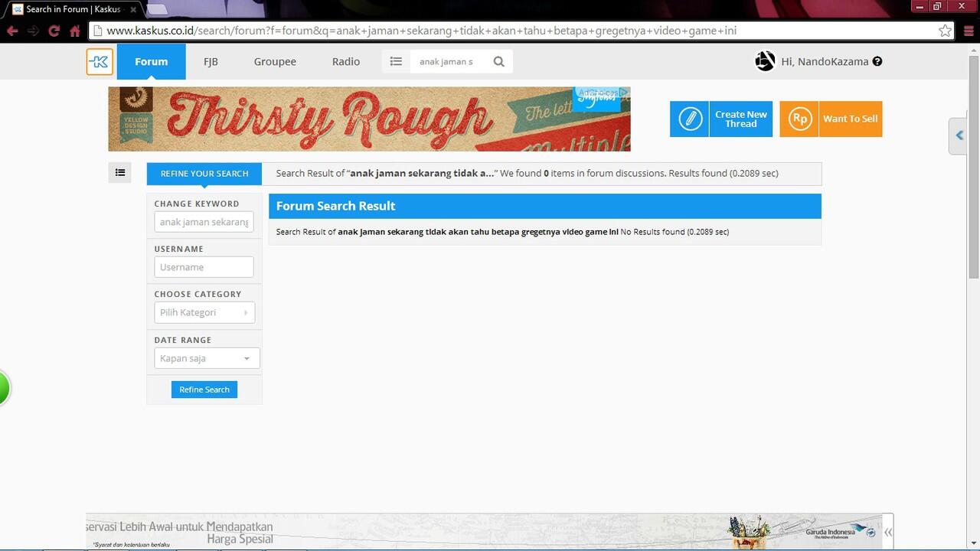Click the REFINE YOUR SEARCH header
The image size is (980, 551).
tap(204, 174)
